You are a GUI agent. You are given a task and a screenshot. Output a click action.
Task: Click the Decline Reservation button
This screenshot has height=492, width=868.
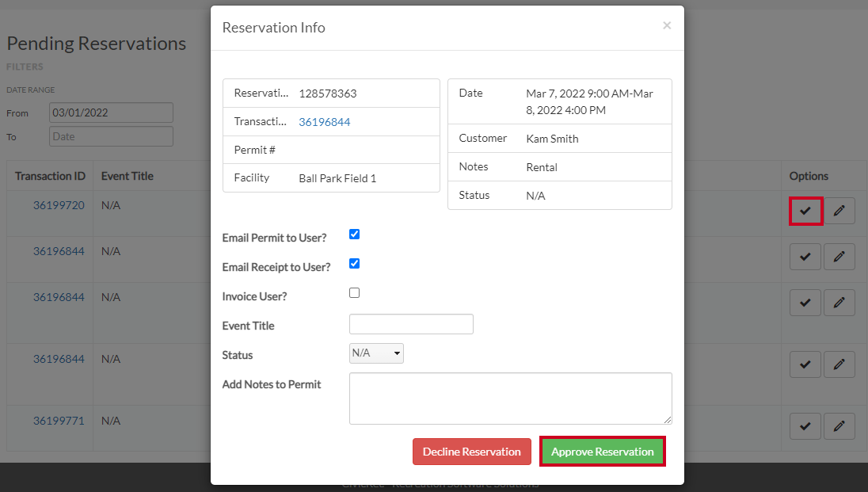[x=472, y=452]
